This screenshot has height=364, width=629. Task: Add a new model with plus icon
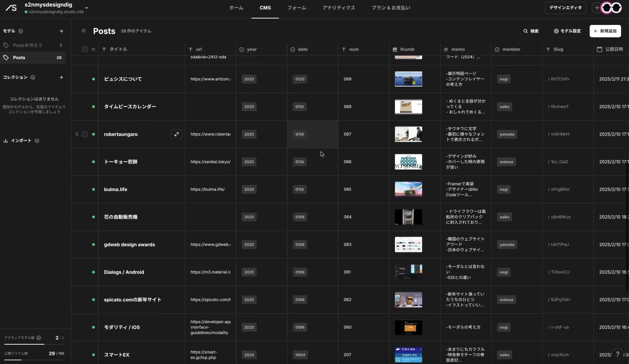click(x=61, y=31)
